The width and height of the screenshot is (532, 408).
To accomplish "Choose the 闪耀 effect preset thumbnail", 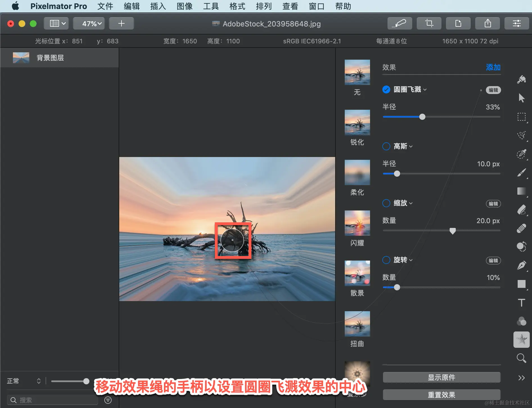I will click(357, 223).
